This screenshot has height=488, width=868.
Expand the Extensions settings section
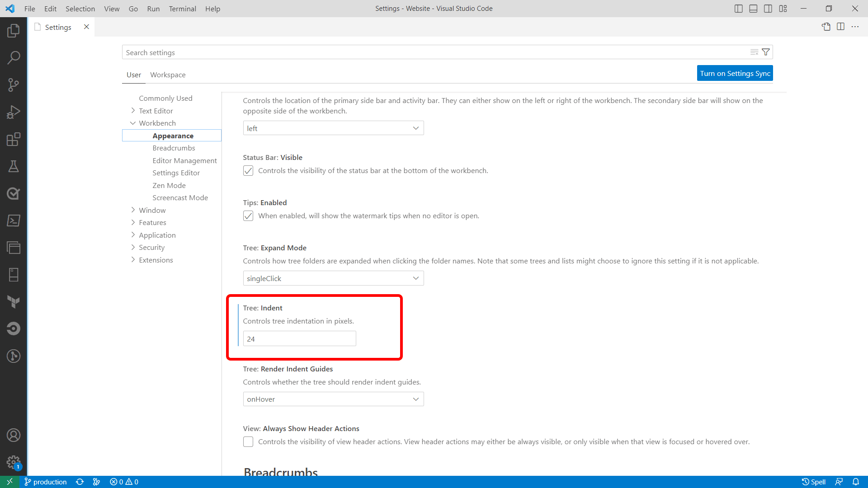point(133,260)
